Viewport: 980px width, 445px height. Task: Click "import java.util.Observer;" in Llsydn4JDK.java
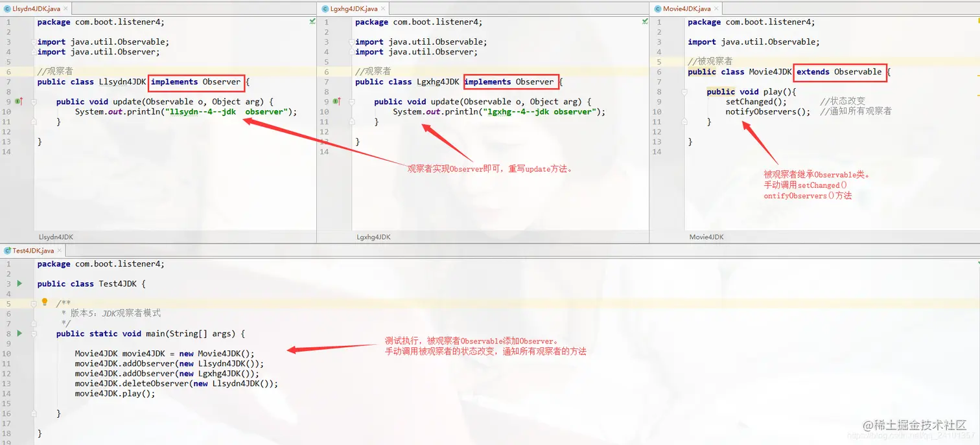tap(99, 52)
